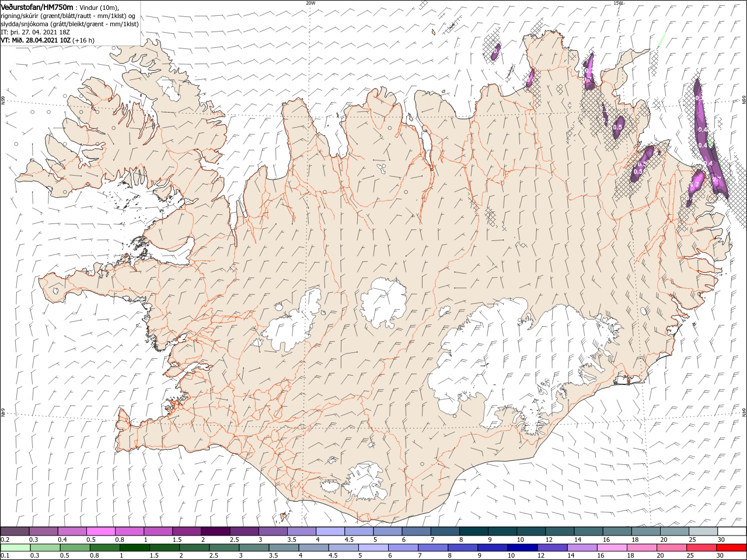This screenshot has width=747, height=560.
Task: Pick the lower legend swatch starting at 0.5
Action: (x=75, y=548)
